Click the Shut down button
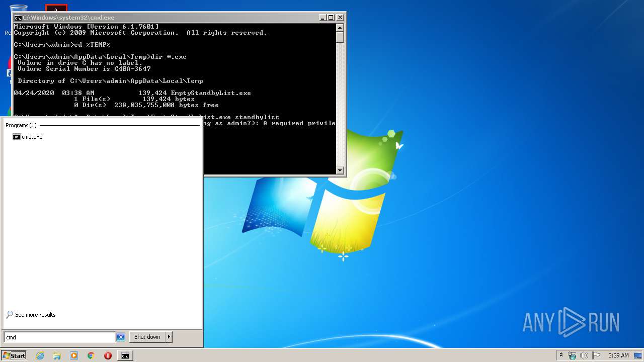644x362 pixels. [x=147, y=337]
